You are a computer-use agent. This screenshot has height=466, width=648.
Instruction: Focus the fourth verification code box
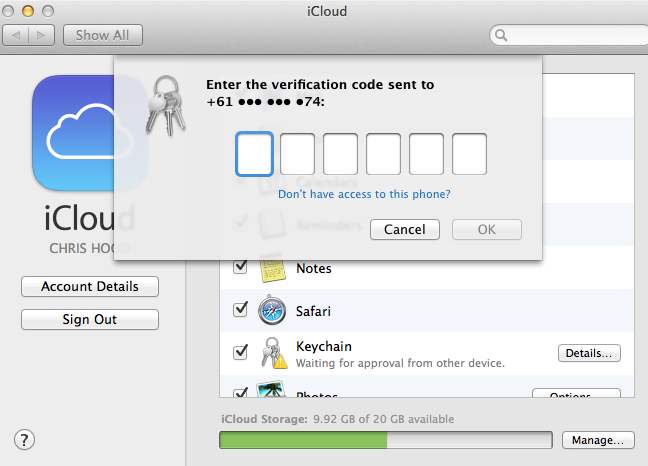click(383, 154)
